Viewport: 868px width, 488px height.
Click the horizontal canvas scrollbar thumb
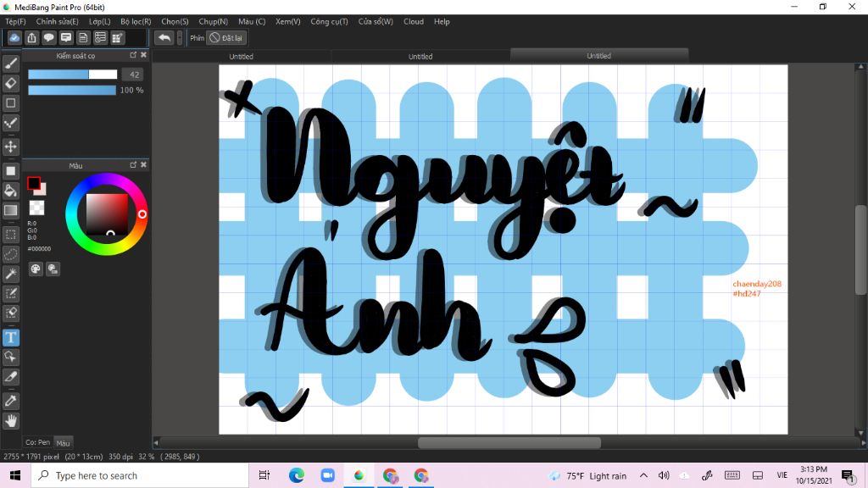point(509,442)
